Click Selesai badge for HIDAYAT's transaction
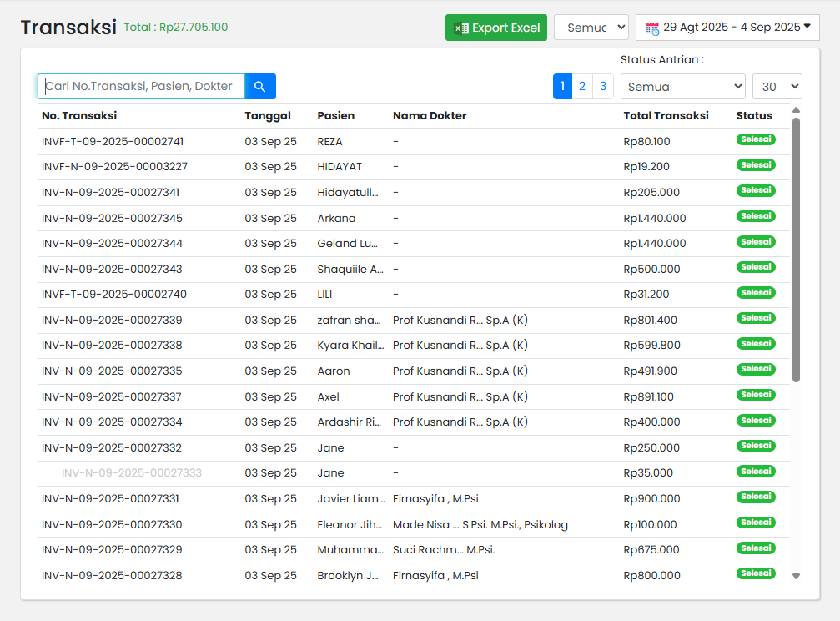 click(756, 165)
